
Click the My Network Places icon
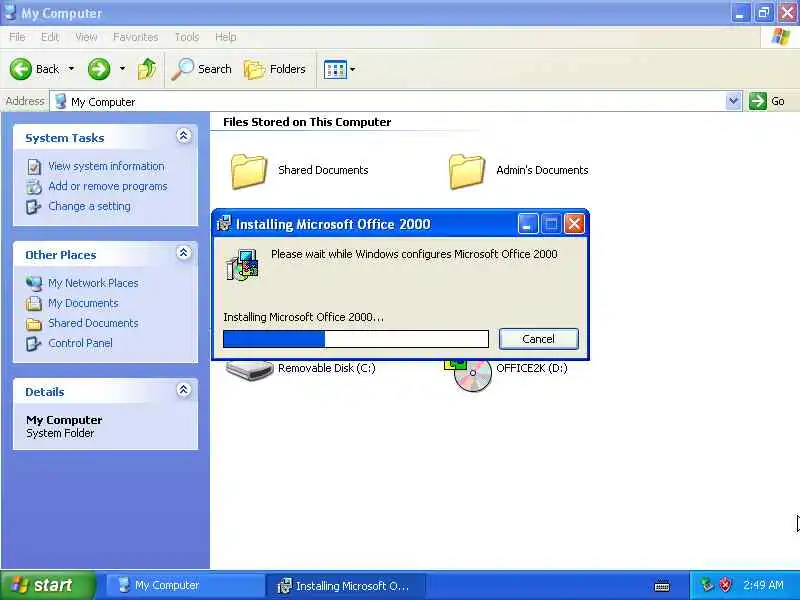34,283
